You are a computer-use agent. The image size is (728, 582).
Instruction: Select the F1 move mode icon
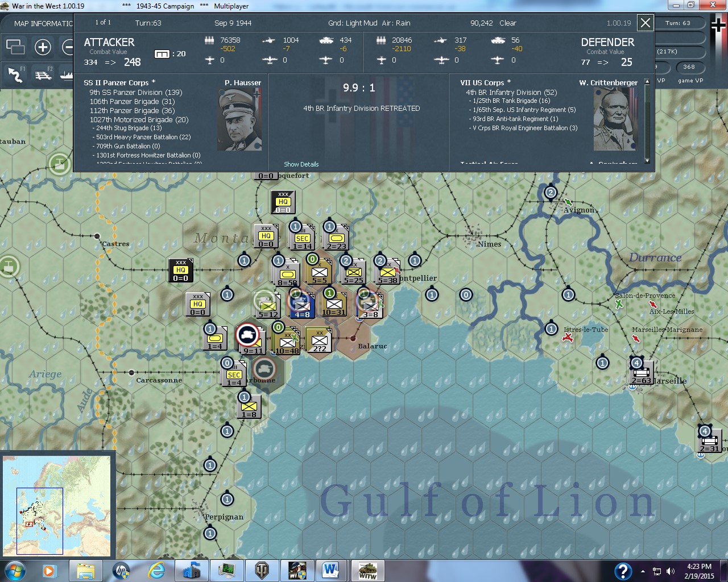click(15, 74)
